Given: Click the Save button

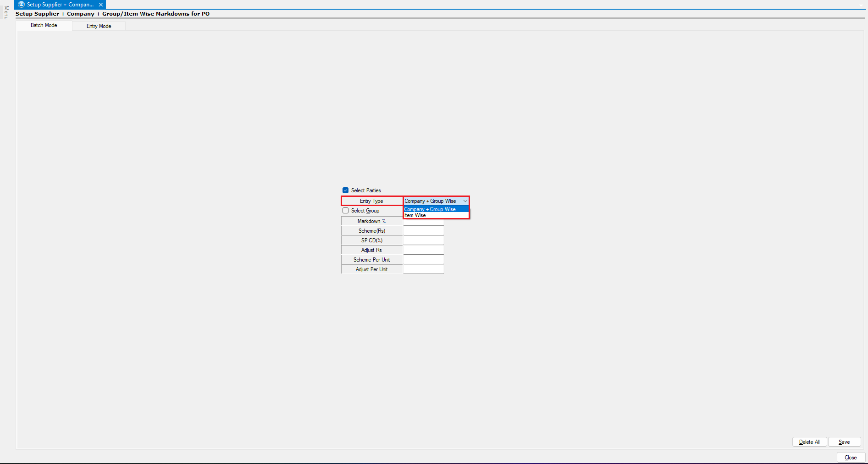Looking at the screenshot, I should click(x=844, y=442).
